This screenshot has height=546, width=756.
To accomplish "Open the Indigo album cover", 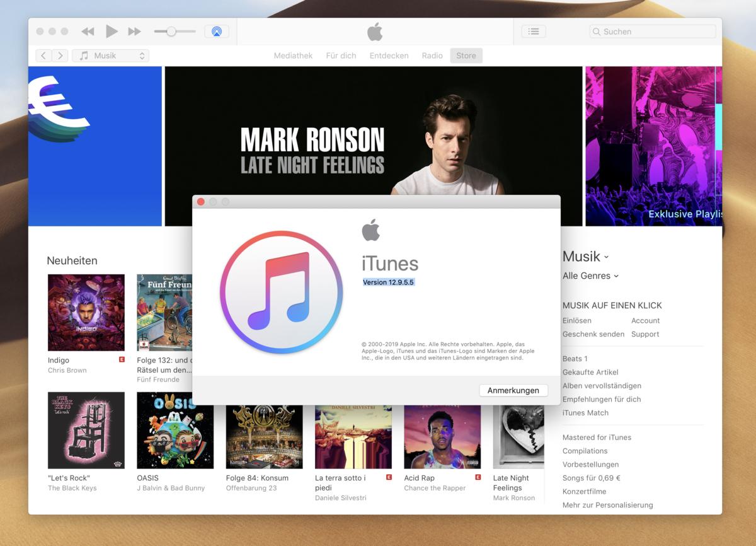I will pyautogui.click(x=86, y=313).
